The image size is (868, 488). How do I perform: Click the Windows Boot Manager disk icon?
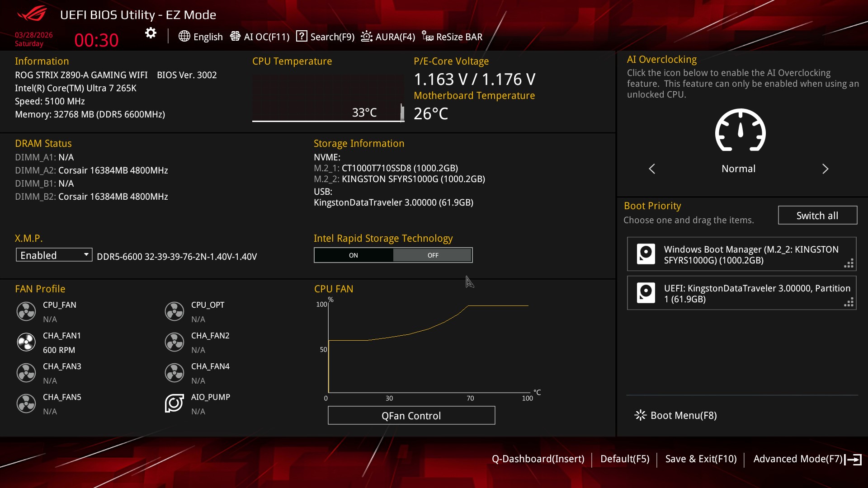coord(646,254)
